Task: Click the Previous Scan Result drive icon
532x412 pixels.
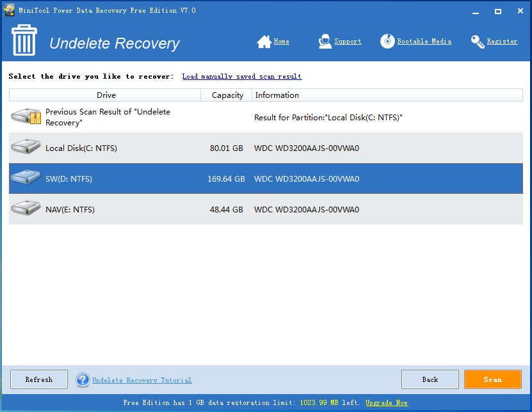Action: click(26, 116)
